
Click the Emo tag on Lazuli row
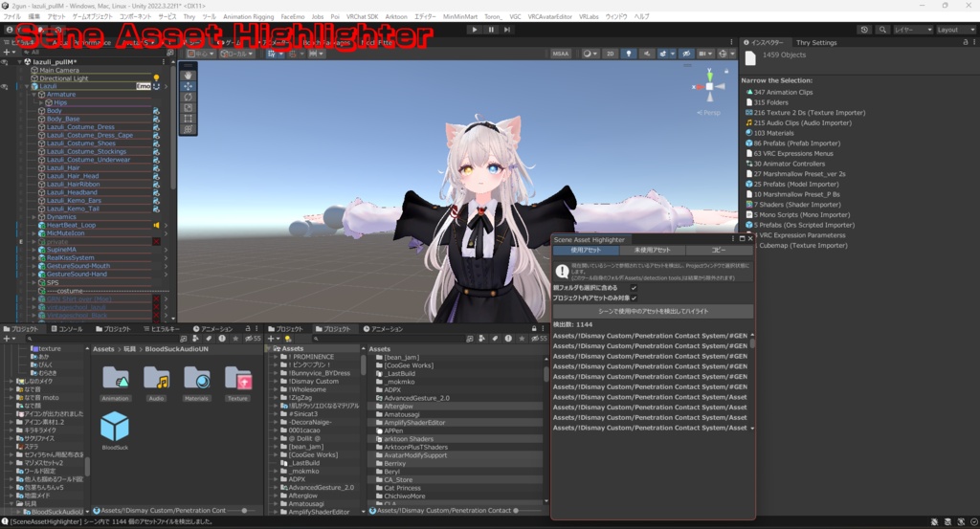click(x=144, y=86)
